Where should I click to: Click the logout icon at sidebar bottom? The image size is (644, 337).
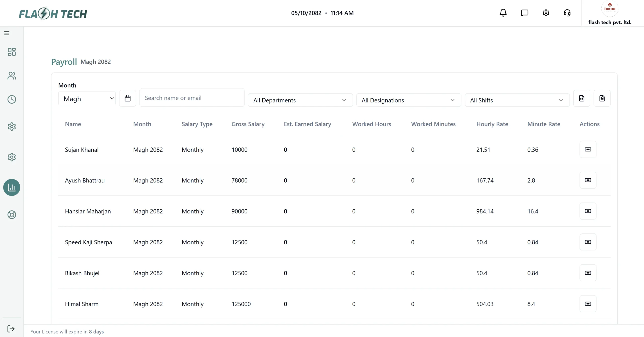pyautogui.click(x=11, y=329)
